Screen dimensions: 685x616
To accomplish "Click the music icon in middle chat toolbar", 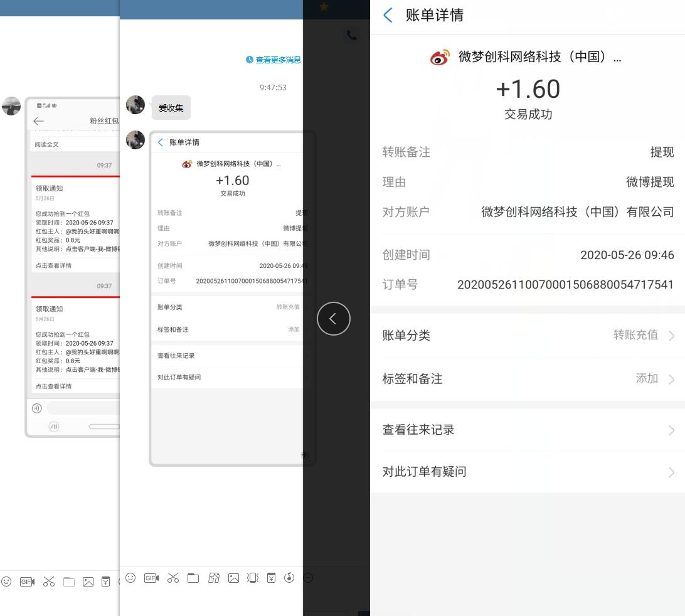I will pyautogui.click(x=289, y=578).
